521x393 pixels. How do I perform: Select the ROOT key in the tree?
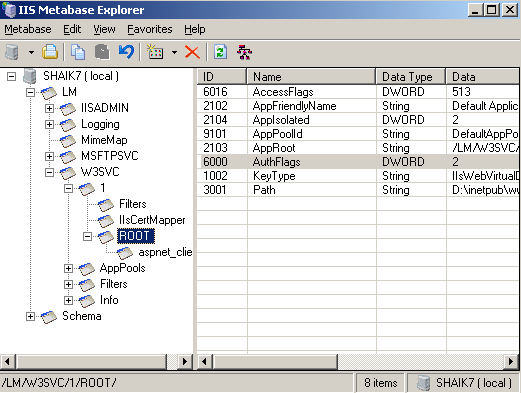[x=136, y=236]
